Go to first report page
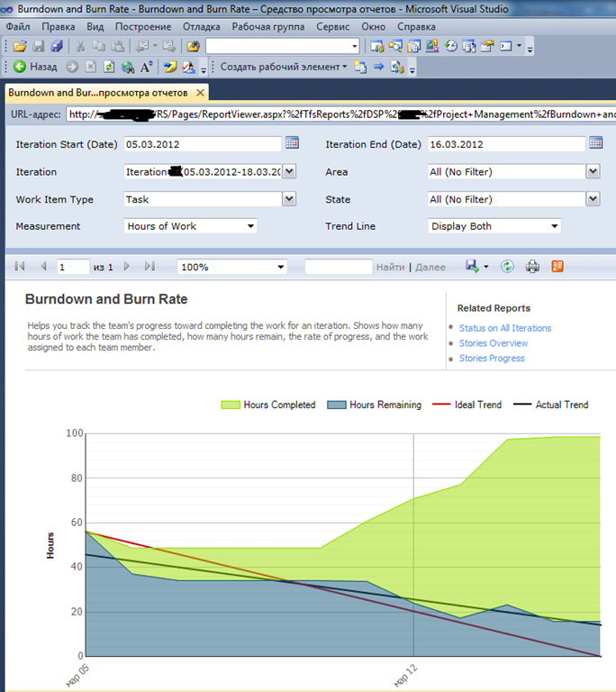Screen dimensions: 616x692 tap(20, 266)
